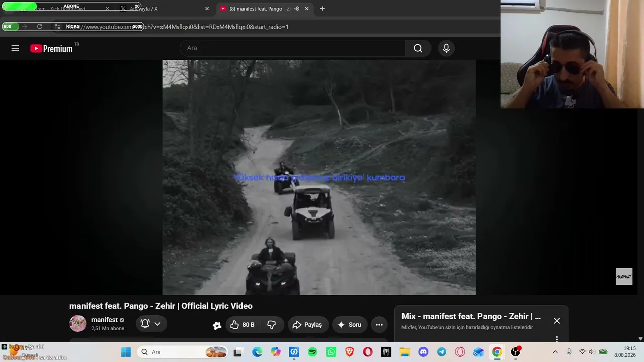The height and width of the screenshot is (362, 644).
Task: Mute the YouTube tab audio icon
Action: (297, 9)
